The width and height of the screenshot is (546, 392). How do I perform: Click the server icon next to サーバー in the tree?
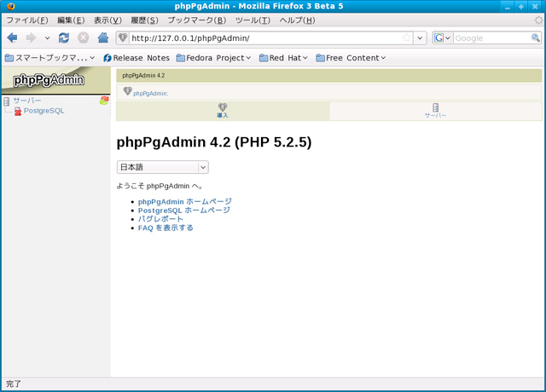6,101
